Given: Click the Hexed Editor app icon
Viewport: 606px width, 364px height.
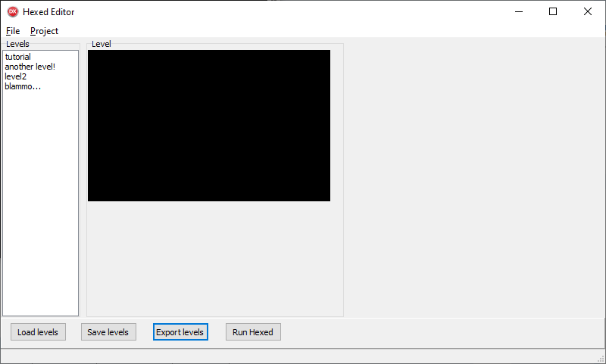Looking at the screenshot, I should coord(13,11).
